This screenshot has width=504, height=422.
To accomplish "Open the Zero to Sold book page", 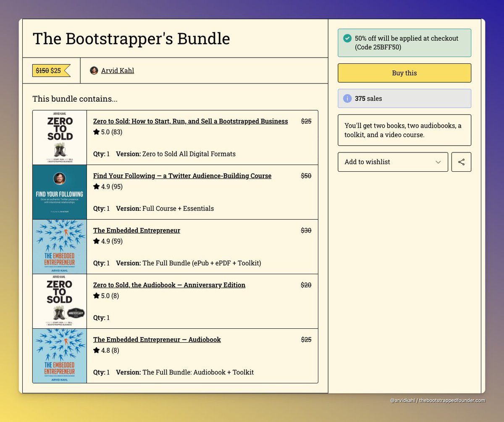I will pyautogui.click(x=190, y=121).
